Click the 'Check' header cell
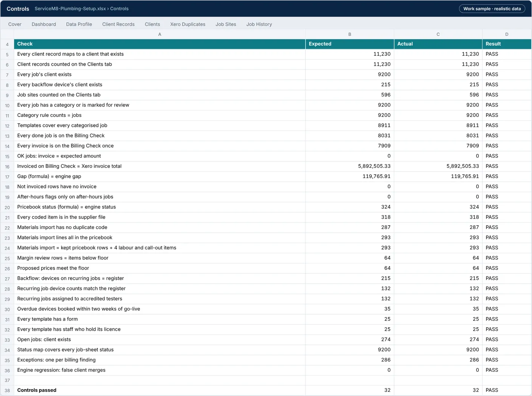532x396 pixels. click(x=160, y=44)
